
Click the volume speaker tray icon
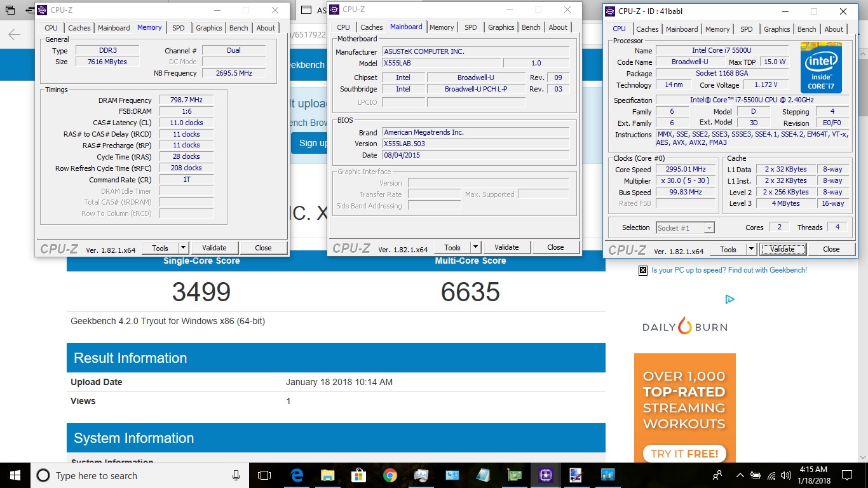coord(787,475)
